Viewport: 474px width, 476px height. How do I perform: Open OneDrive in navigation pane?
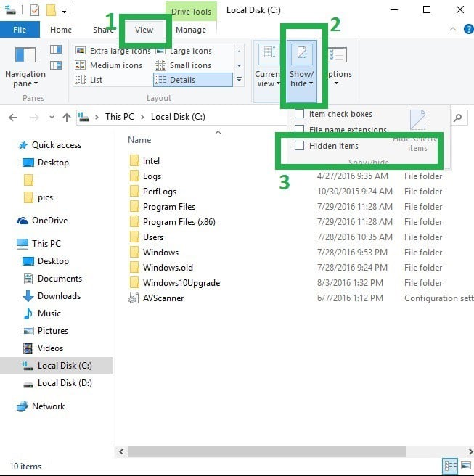point(50,221)
